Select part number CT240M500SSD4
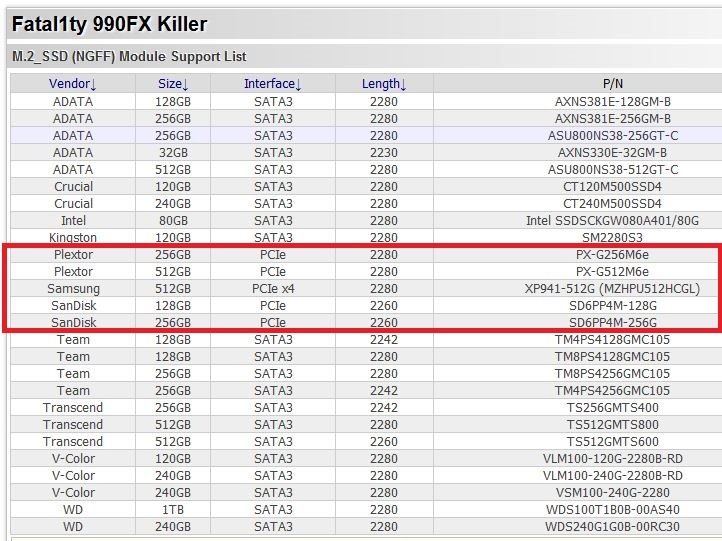 [x=612, y=204]
